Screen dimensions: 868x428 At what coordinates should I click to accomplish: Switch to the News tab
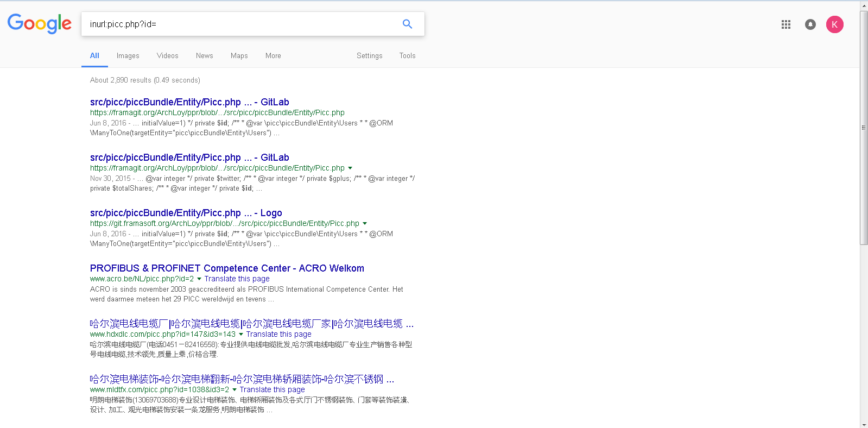[204, 55]
